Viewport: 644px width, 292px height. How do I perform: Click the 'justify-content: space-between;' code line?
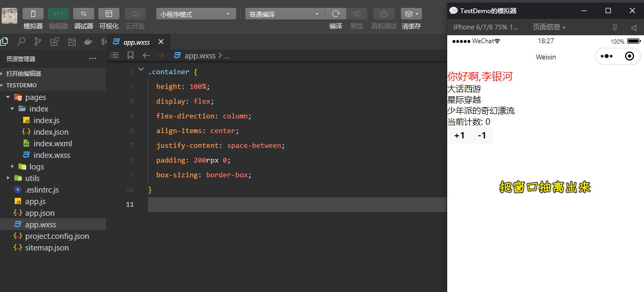click(220, 145)
